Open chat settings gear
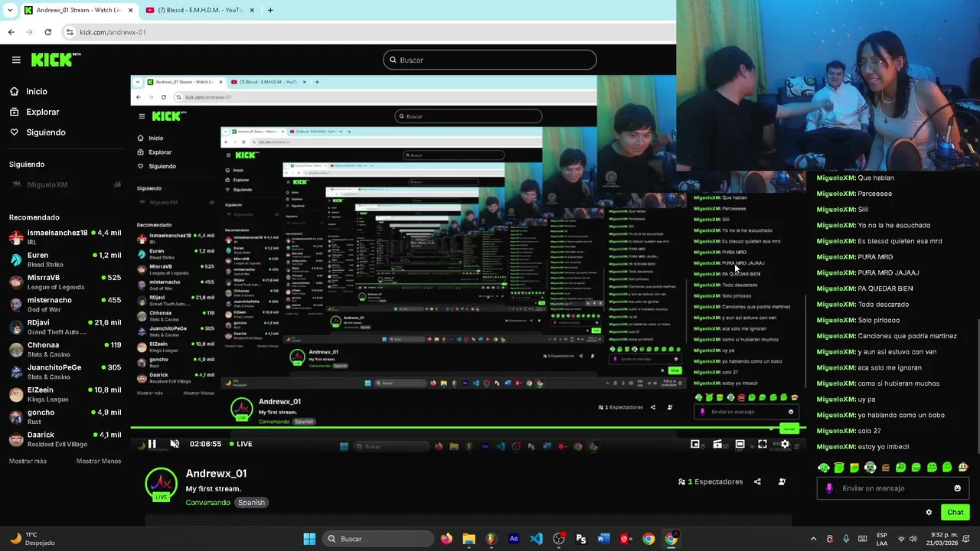Viewport: 980px width, 551px height. click(929, 513)
